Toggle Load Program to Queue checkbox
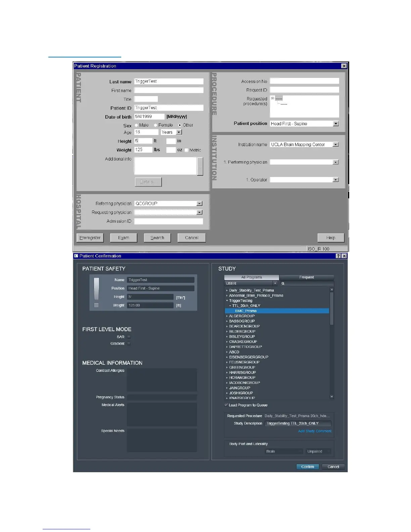 (226, 405)
